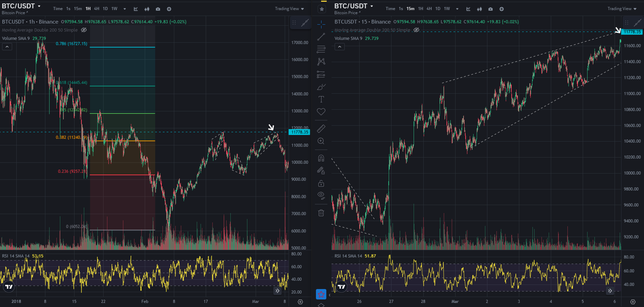Click the 11778.35 price label on left chart
Viewport: 644px width, 307px height.
pos(299,132)
